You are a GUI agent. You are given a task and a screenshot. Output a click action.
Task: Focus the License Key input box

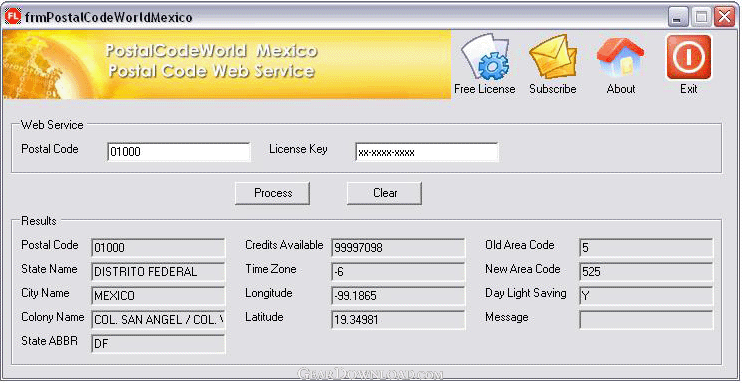[427, 152]
